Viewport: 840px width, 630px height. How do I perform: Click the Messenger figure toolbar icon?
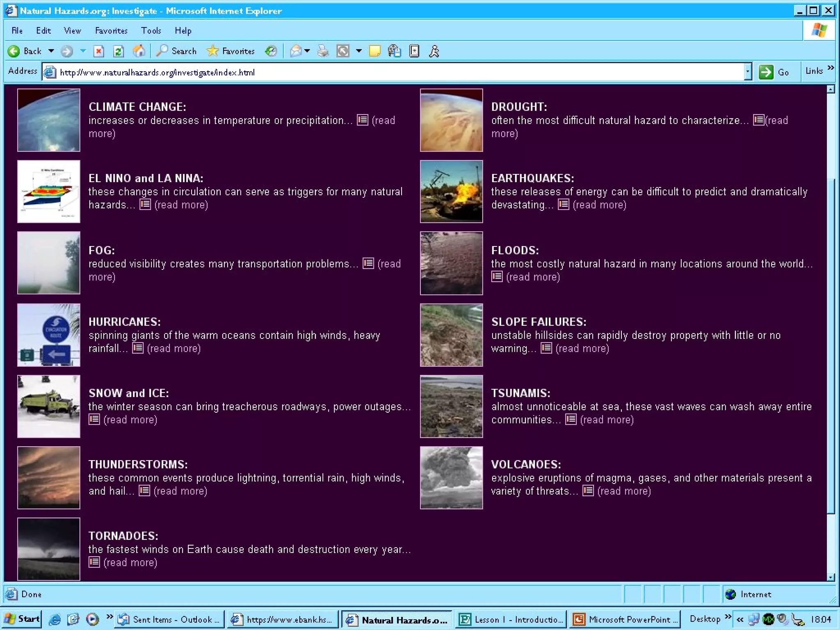click(434, 51)
